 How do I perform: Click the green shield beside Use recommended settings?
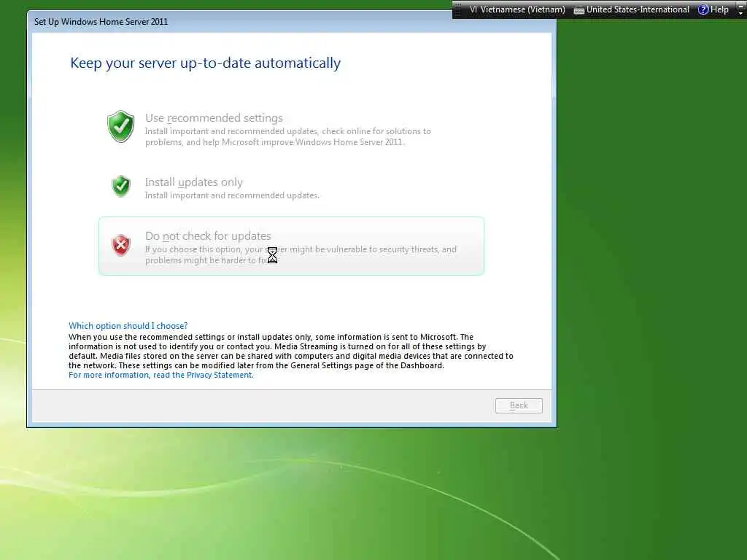click(121, 127)
